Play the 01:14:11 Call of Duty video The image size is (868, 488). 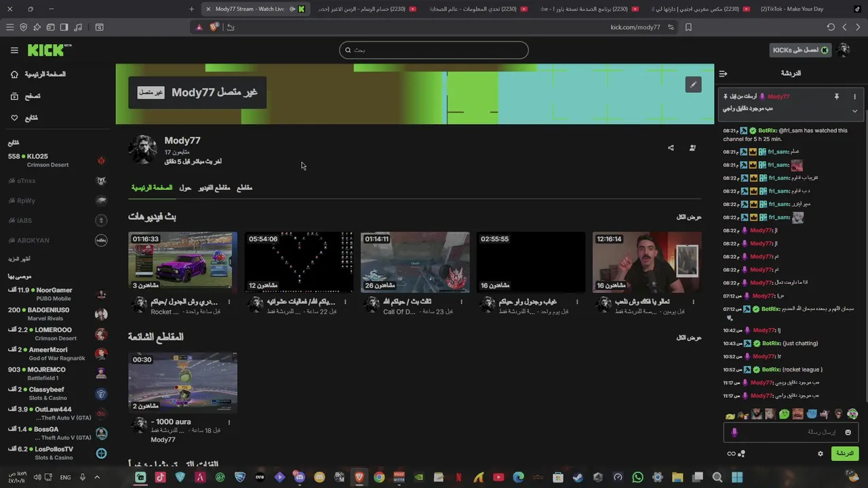tap(415, 262)
